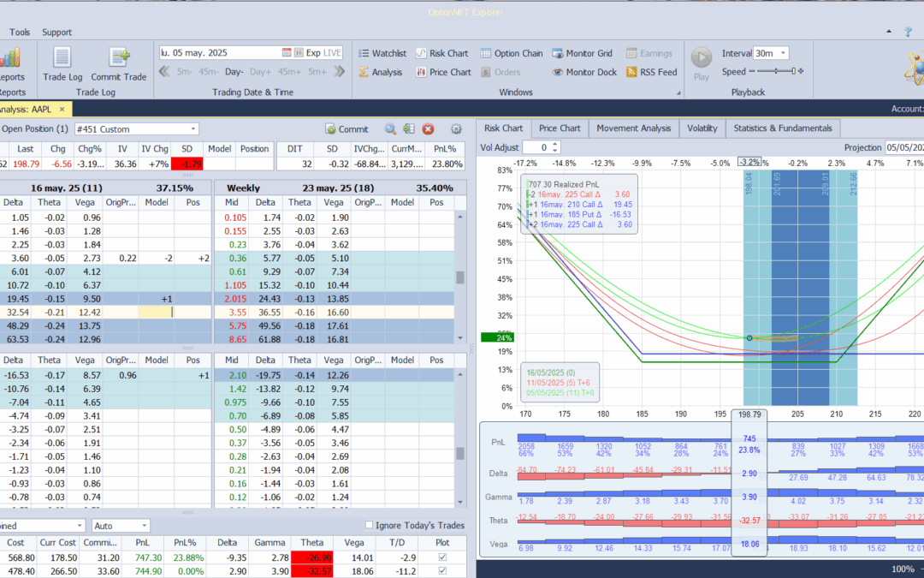Open Price Chart from Windows ribbon group
This screenshot has height=578, width=924.
point(443,72)
